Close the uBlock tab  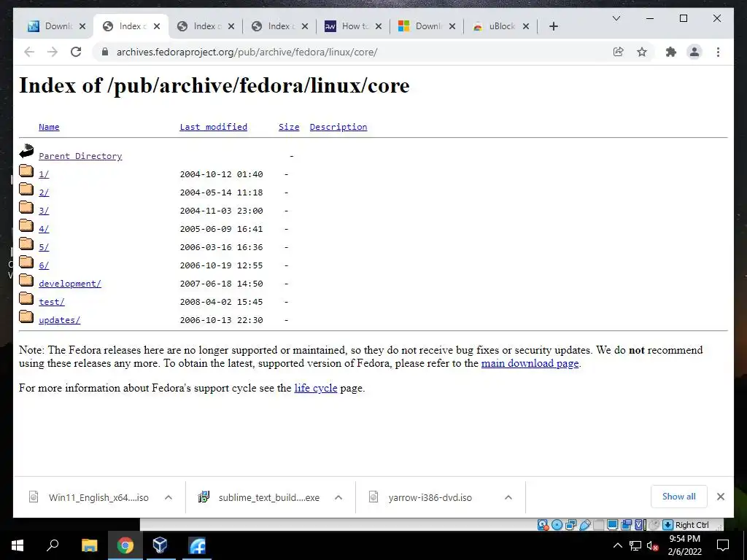click(x=526, y=26)
